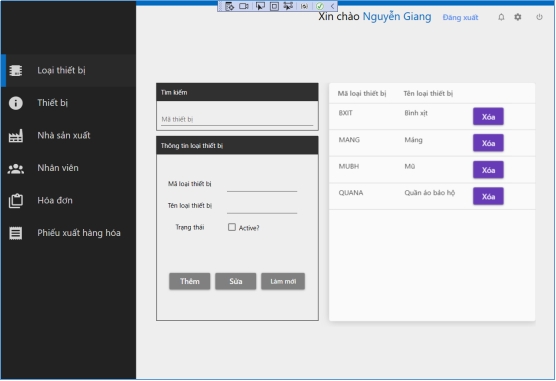Image resolution: width=556 pixels, height=381 pixels.
Task: Click the Nhà sản xuất factory icon
Action: click(16, 136)
